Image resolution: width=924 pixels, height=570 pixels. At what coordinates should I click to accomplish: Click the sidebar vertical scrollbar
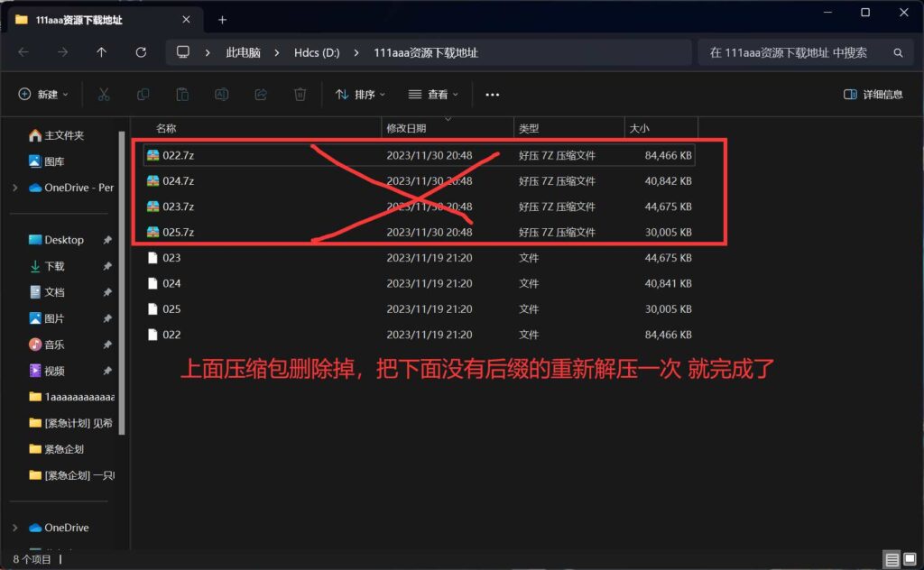tap(122, 282)
